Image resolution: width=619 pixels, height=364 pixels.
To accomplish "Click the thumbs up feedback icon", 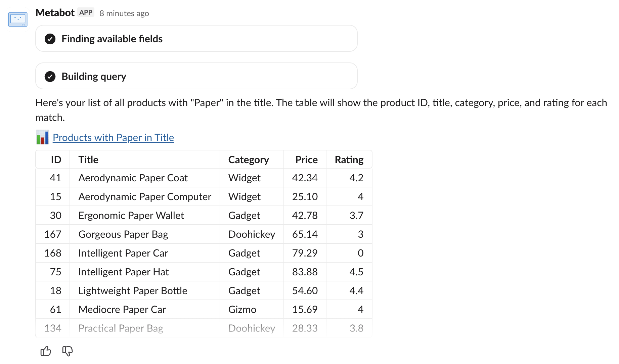I will point(46,351).
